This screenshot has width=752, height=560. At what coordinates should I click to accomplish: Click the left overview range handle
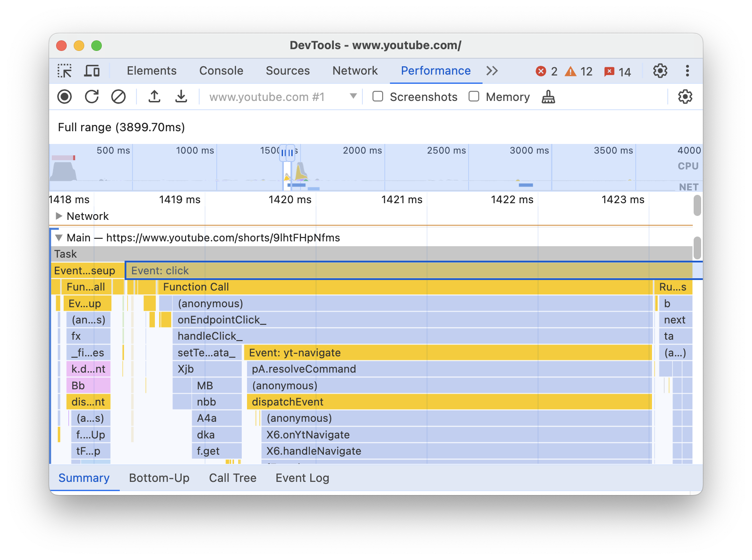(283, 153)
